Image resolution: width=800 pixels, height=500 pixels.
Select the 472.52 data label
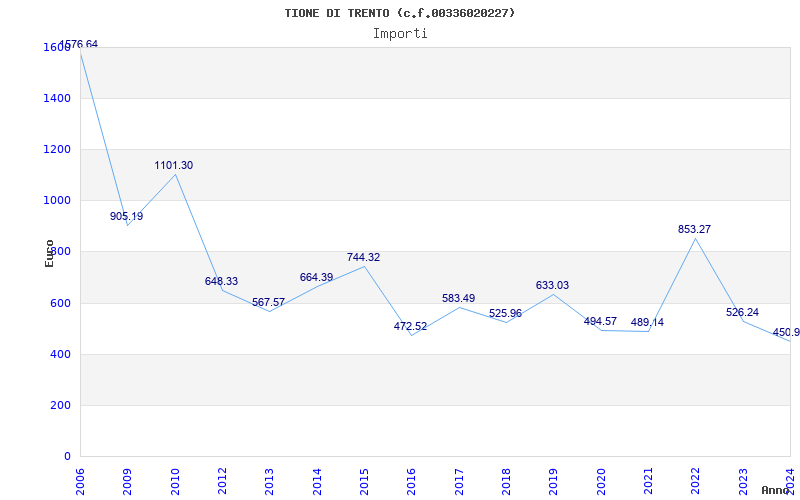[x=410, y=326]
